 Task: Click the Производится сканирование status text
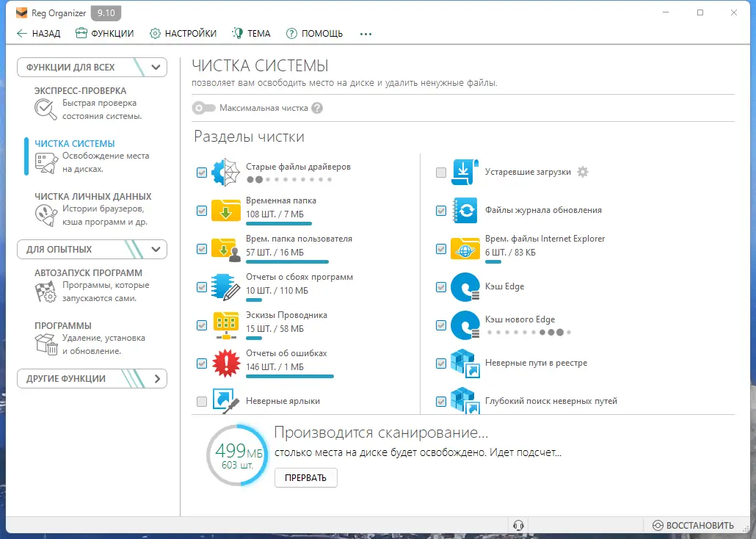(x=381, y=433)
